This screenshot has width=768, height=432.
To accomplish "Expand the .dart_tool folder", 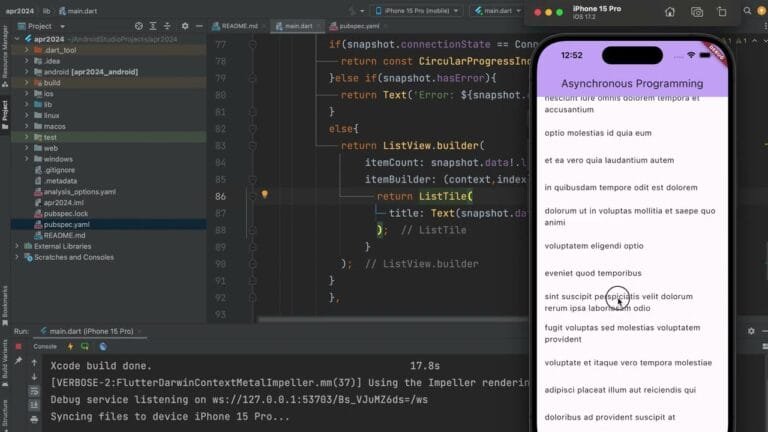I will click(x=27, y=50).
